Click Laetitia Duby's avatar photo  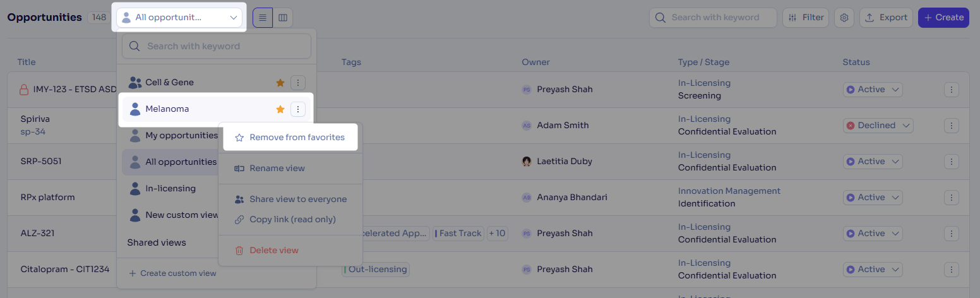coord(527,162)
